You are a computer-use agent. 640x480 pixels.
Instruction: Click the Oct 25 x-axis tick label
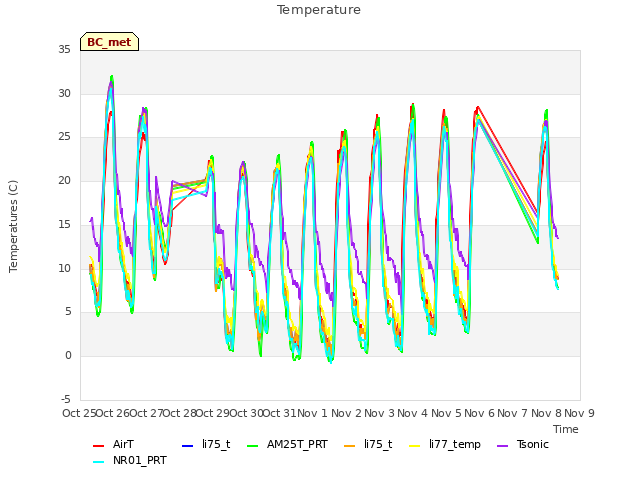click(80, 413)
